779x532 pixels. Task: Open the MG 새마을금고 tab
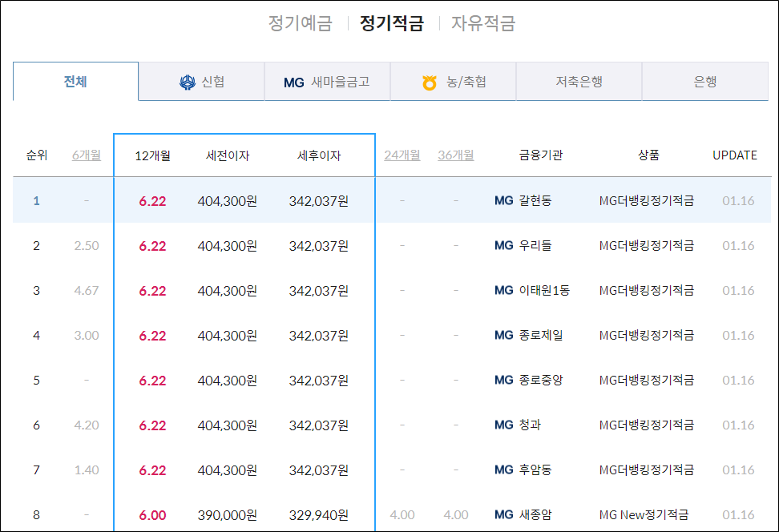point(328,82)
